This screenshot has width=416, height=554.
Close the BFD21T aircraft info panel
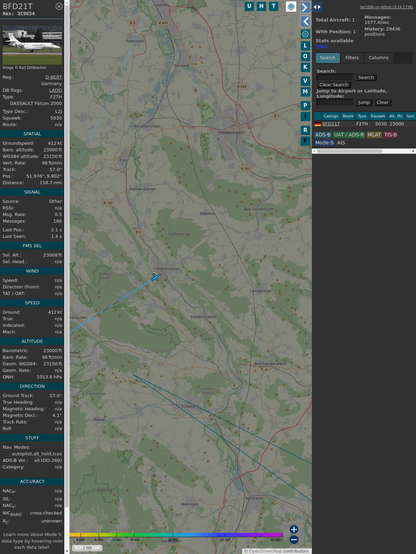click(59, 6)
